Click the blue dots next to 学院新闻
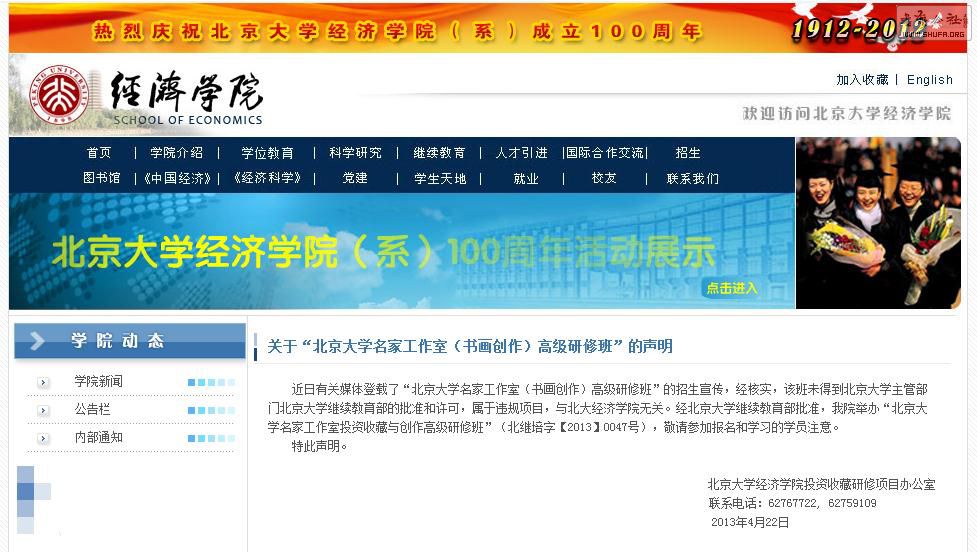Image resolution: width=977 pixels, height=552 pixels. click(211, 382)
